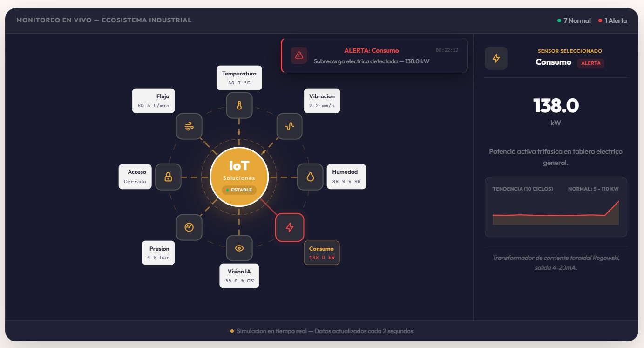Select the Flujo wind sensor node

(x=189, y=126)
